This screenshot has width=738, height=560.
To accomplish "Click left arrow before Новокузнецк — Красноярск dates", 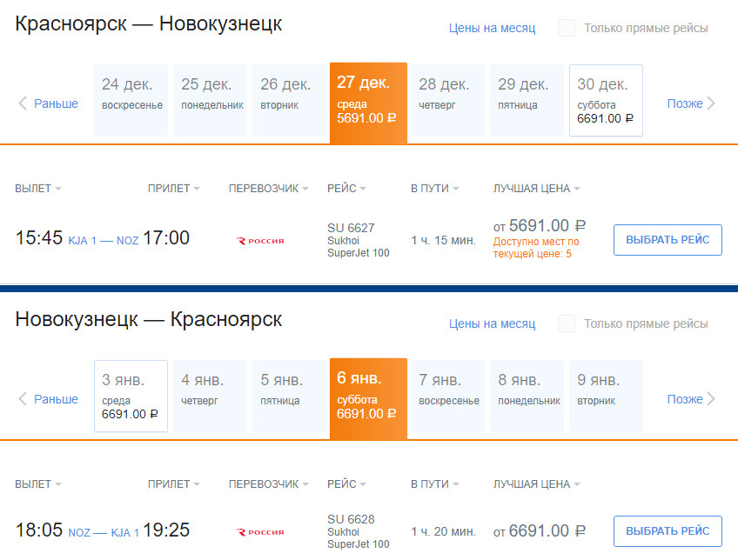I will coord(23,399).
